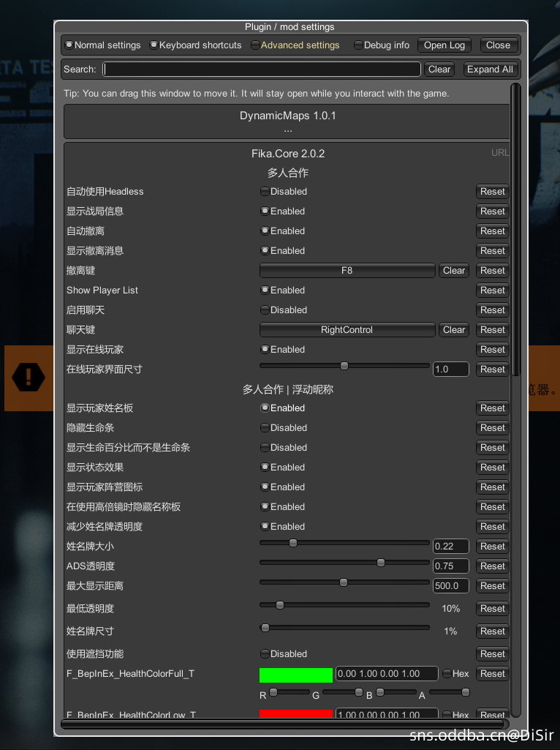Image resolution: width=560 pixels, height=750 pixels.
Task: Clear the RightControl 聊天键 binding
Action: [x=453, y=330]
